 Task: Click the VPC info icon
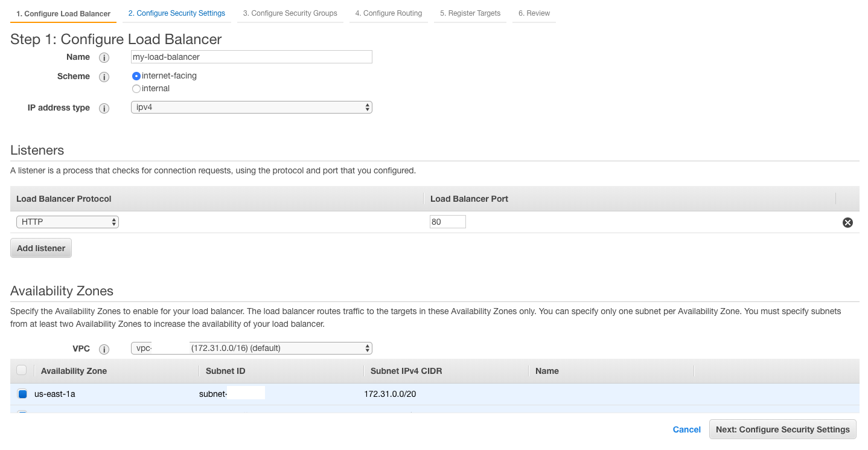pos(104,349)
